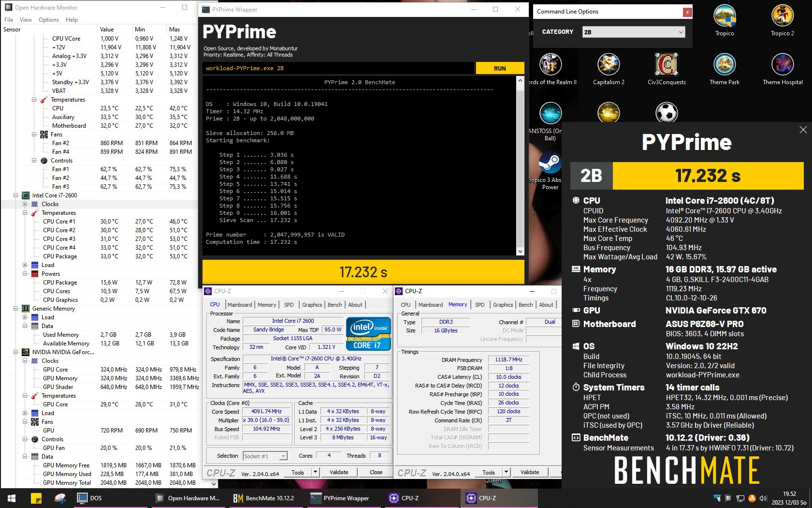Image resolution: width=812 pixels, height=508 pixels.
Task: Click Tools button in right CPU-Z
Action: click(489, 472)
